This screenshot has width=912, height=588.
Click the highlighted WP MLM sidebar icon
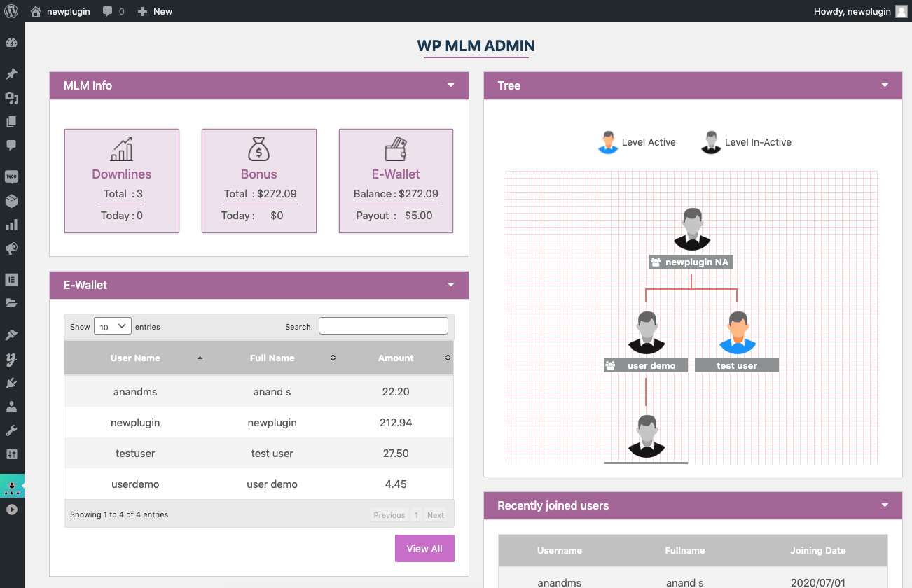coord(11,485)
